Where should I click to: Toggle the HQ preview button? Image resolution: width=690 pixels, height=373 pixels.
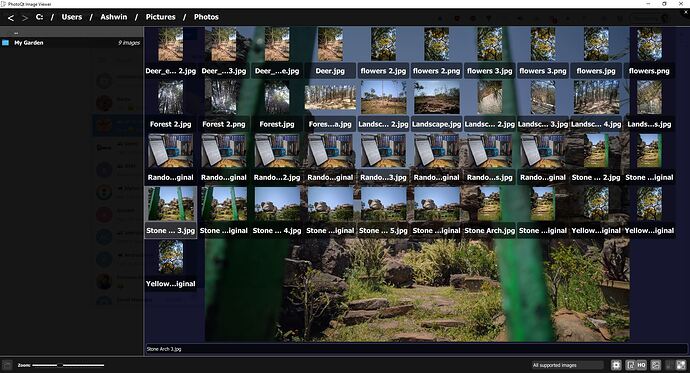coord(642,365)
